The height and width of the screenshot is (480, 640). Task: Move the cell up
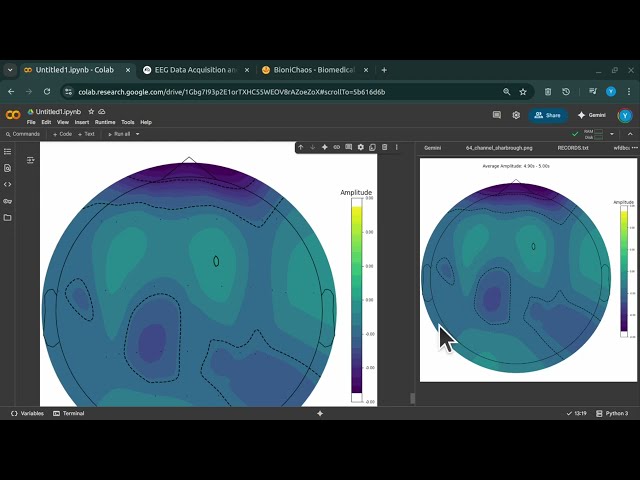coord(301,147)
